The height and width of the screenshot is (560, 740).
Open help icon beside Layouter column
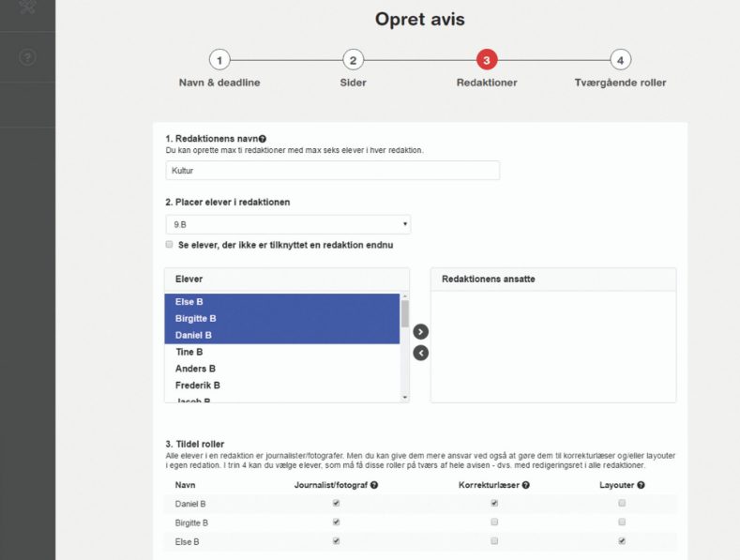tap(642, 485)
